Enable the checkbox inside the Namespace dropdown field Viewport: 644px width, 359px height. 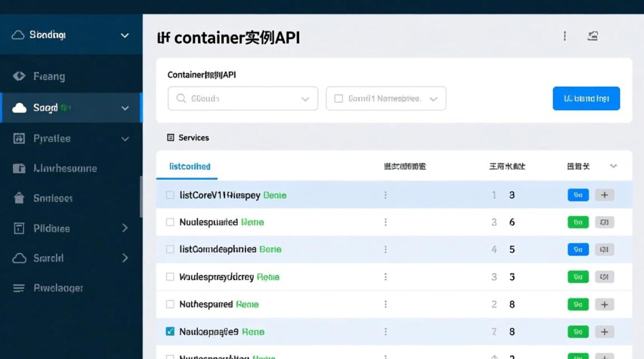[x=339, y=98]
